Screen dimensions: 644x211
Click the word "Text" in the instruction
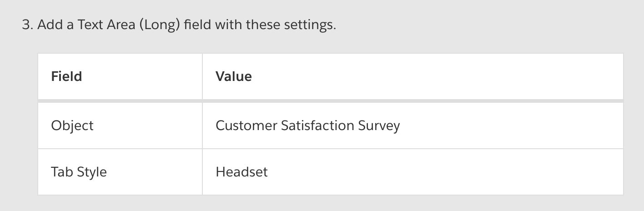pyautogui.click(x=91, y=25)
